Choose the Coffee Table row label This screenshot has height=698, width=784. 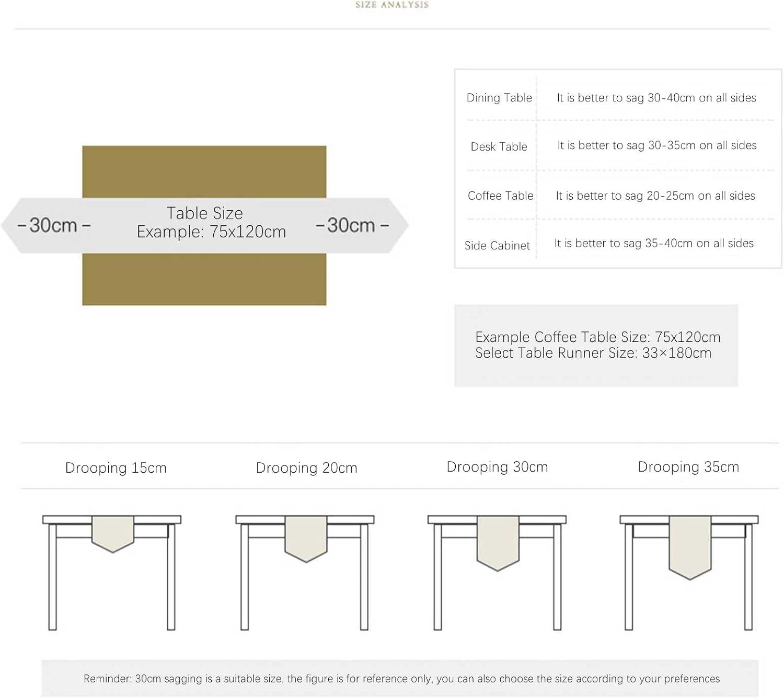[x=500, y=196]
